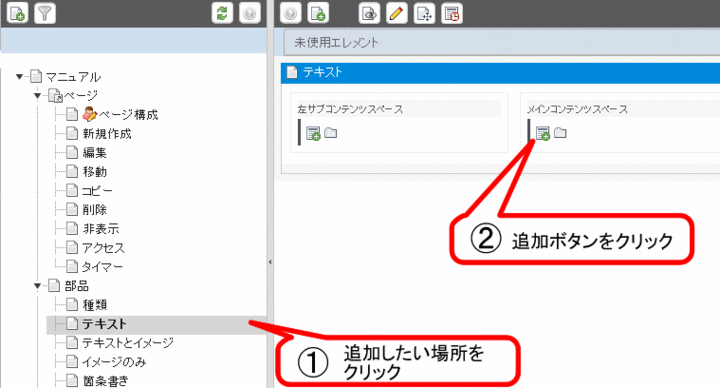Collapse the ページ tree node arrow
Image resolution: width=720 pixels, height=388 pixels.
pyautogui.click(x=38, y=96)
